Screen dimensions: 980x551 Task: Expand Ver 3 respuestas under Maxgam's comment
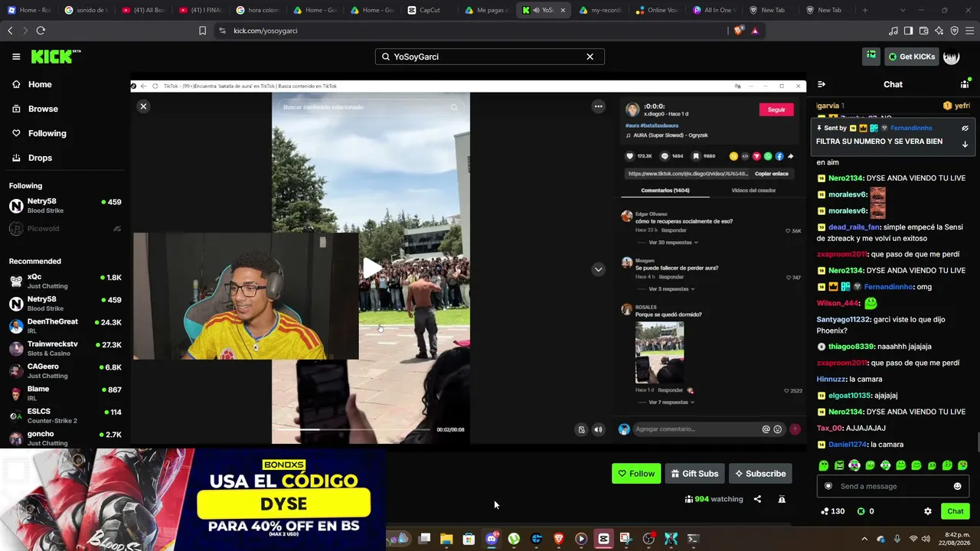(671, 289)
